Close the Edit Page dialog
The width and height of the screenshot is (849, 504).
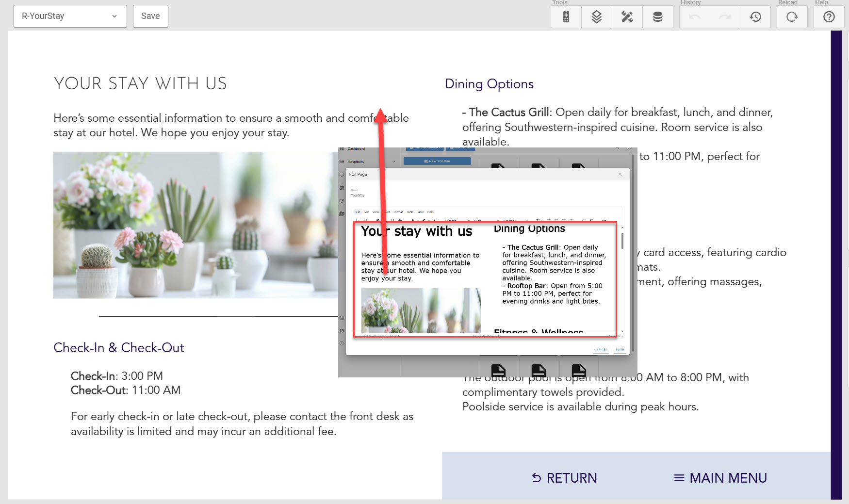[620, 174]
